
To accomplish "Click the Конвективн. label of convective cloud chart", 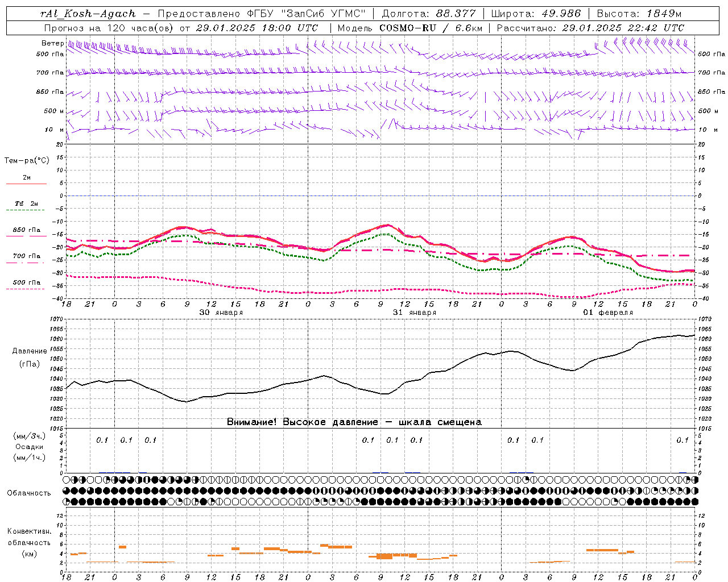I will coord(29,531).
